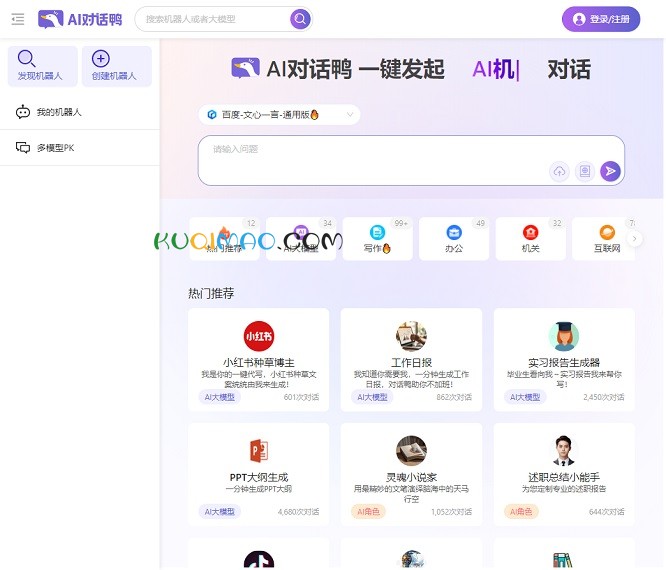Screen dimensions: 666x570
Task: Open the prompt library book icon
Action: tap(585, 171)
